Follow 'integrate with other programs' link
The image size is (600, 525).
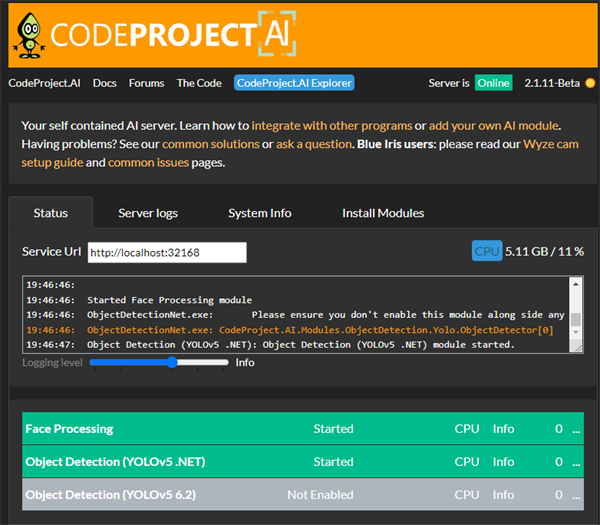332,126
